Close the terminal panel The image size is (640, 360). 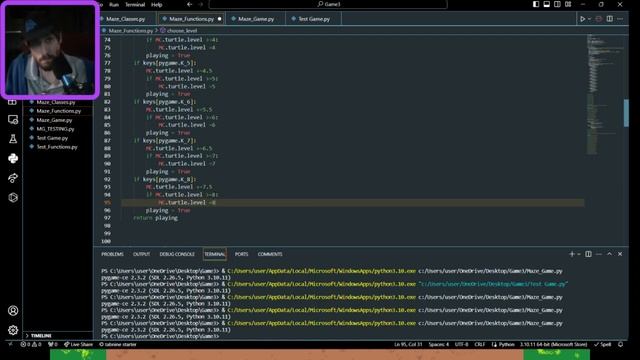[620, 254]
